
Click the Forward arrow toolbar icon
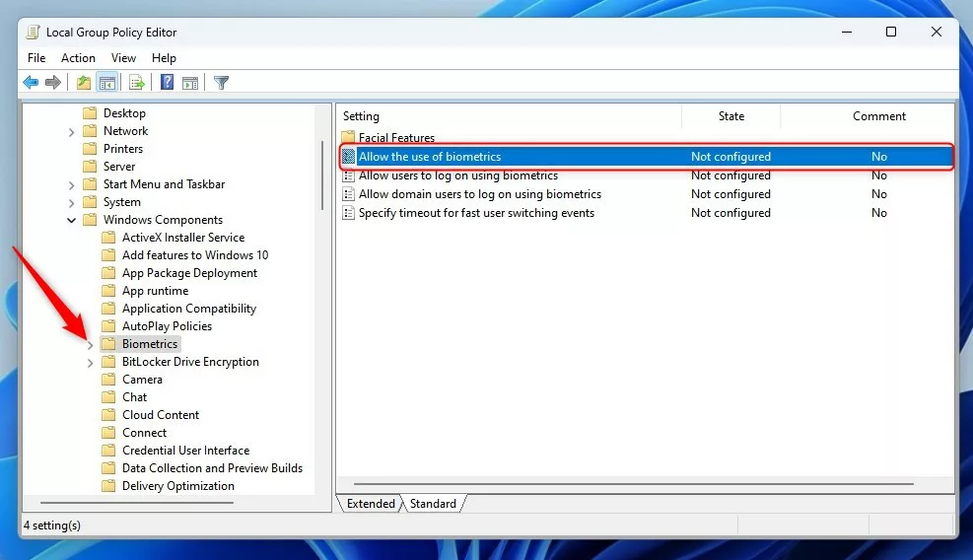point(53,82)
